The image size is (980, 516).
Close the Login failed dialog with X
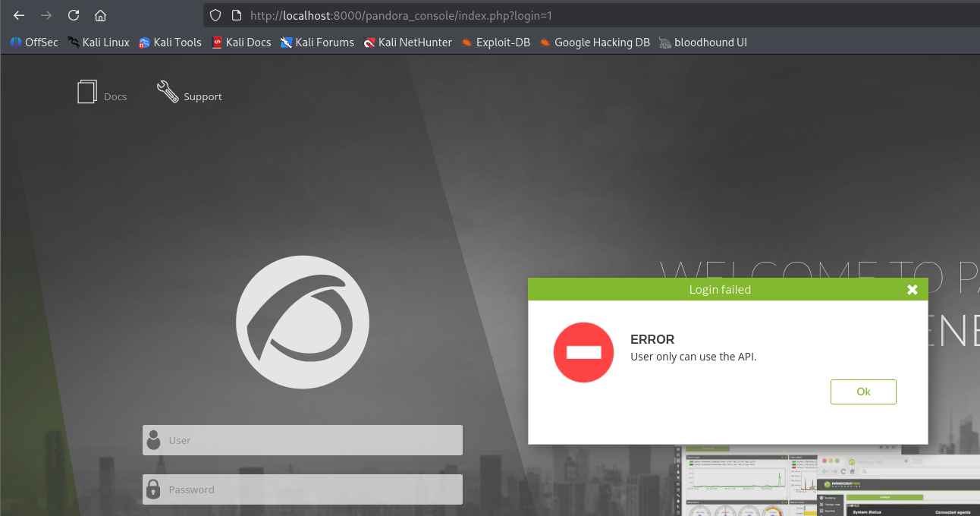tap(912, 289)
